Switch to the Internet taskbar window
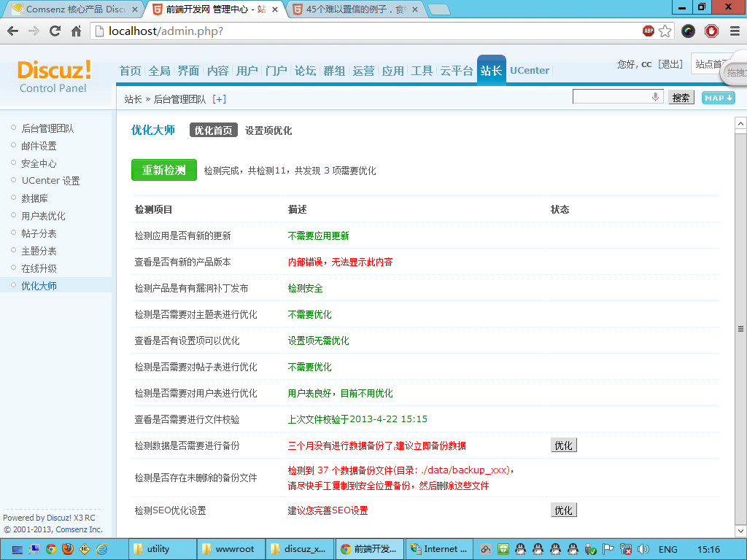 pos(438,549)
